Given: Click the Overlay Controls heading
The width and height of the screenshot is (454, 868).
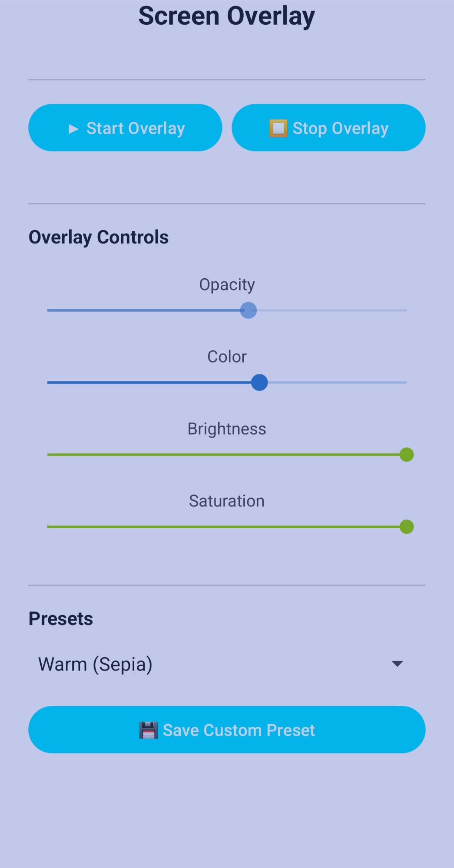Looking at the screenshot, I should click(99, 237).
